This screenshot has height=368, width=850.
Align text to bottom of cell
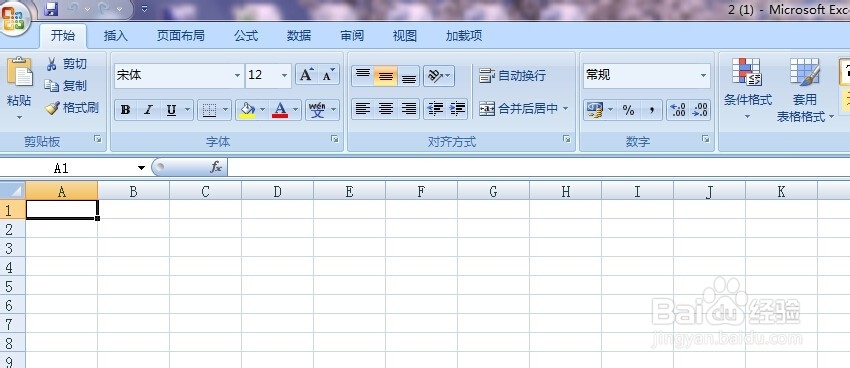[x=409, y=76]
